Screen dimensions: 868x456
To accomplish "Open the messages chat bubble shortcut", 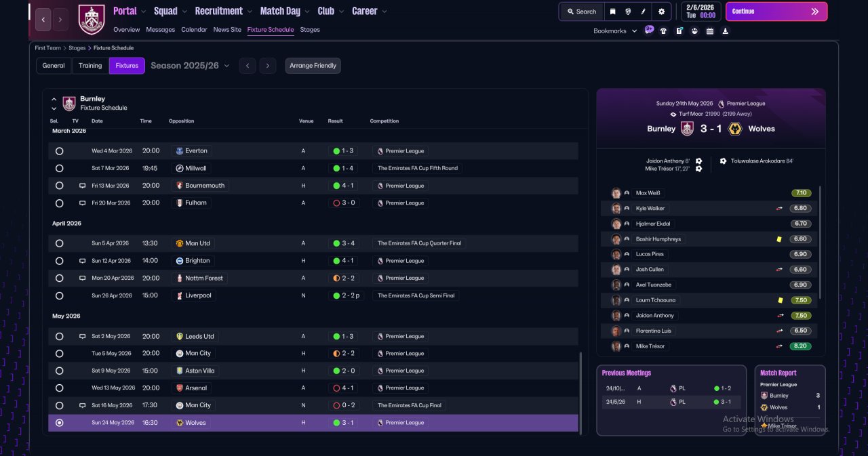I will (x=649, y=30).
